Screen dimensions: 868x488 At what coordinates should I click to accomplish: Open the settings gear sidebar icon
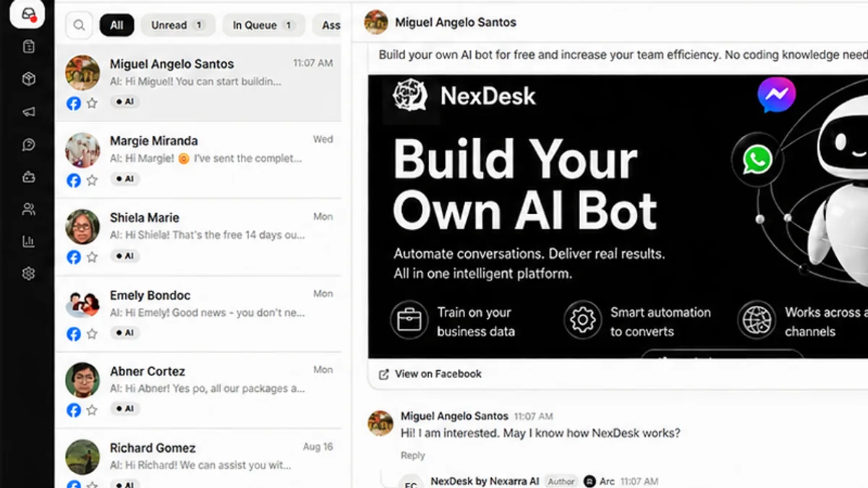coord(28,274)
